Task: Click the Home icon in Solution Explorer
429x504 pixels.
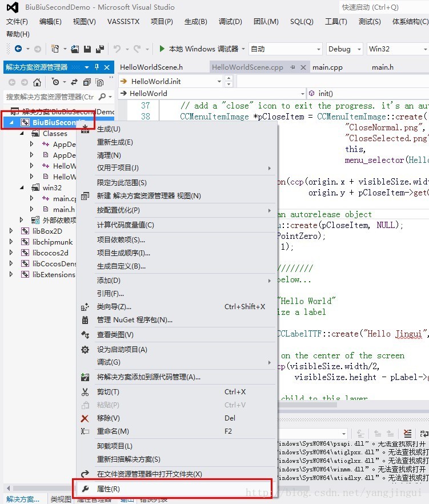Action: [x=37, y=82]
